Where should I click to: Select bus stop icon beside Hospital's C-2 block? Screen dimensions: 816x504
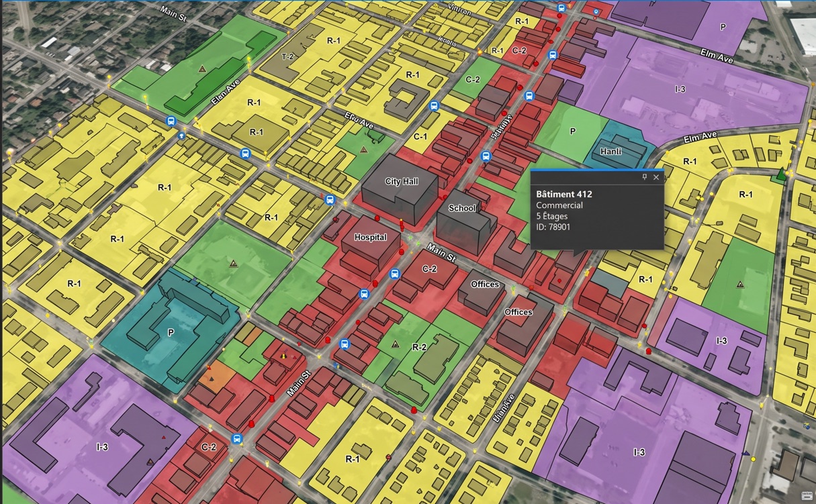coord(395,274)
